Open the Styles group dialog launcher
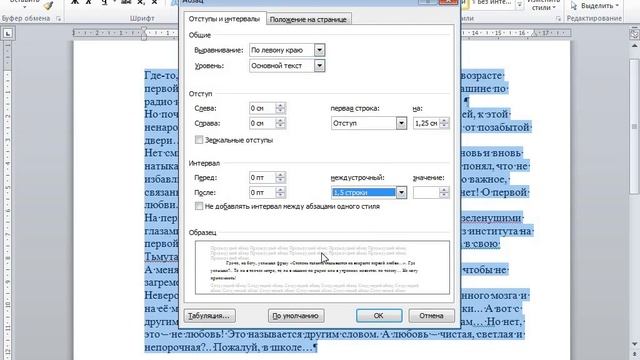Viewport: 640px width, 360px height. (558, 19)
